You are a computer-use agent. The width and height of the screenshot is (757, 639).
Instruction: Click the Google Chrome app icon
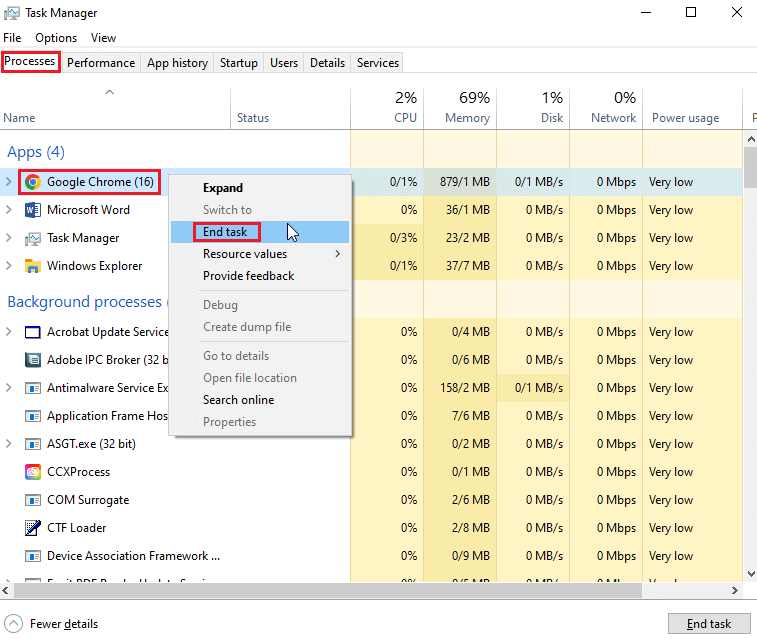coord(33,182)
